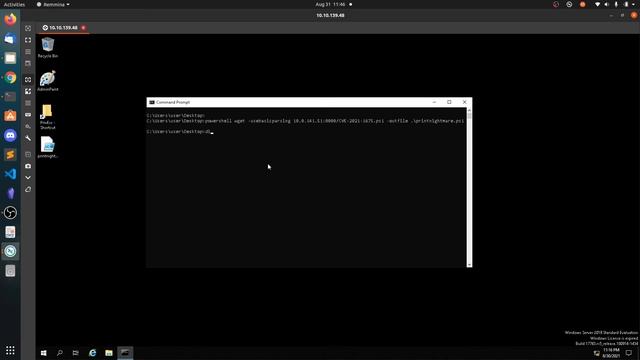Show Applications grid in dock
The width and height of the screenshot is (640, 360).
point(10,350)
